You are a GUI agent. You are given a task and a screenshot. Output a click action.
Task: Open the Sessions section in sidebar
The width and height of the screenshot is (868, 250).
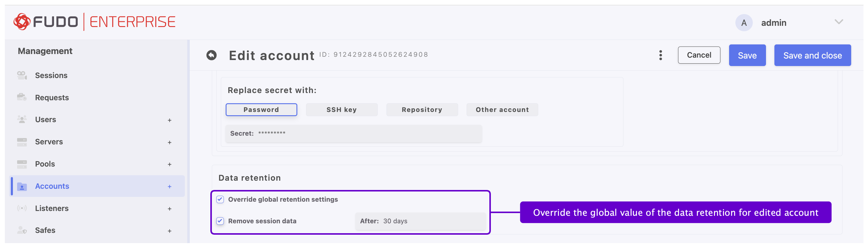click(x=51, y=75)
